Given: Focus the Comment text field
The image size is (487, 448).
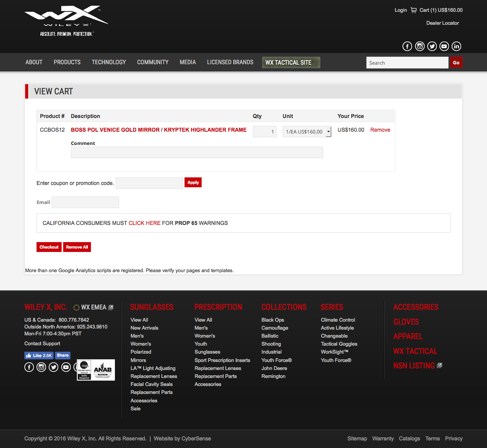Looking at the screenshot, I should pyautogui.click(x=197, y=152).
